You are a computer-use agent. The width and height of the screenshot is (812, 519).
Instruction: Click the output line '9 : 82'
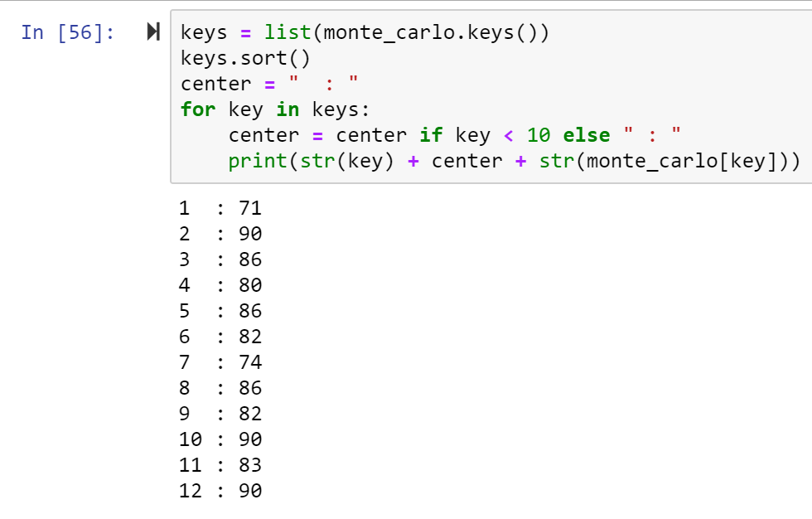point(220,414)
